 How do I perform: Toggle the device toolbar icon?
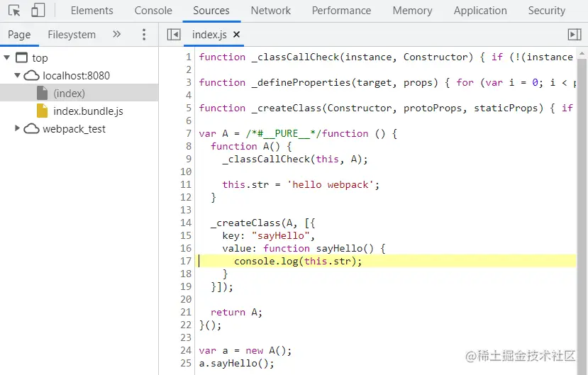pyautogui.click(x=38, y=11)
